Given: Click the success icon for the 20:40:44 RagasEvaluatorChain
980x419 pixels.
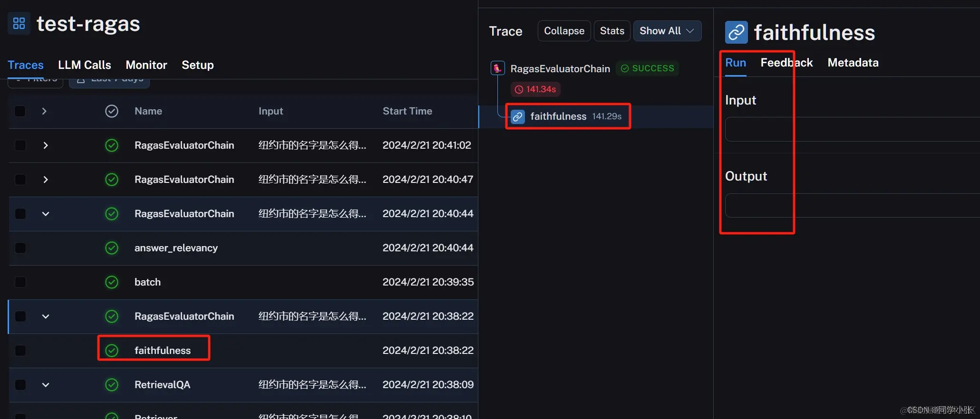Looking at the screenshot, I should coord(112,214).
